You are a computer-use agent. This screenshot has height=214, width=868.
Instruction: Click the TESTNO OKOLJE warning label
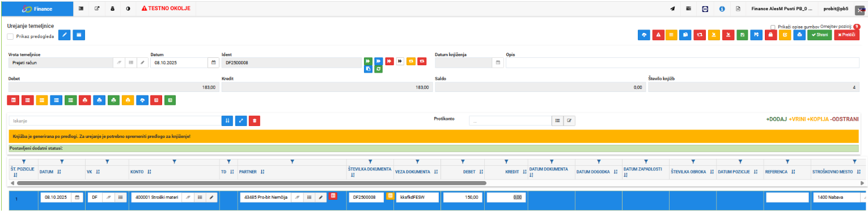(x=166, y=9)
